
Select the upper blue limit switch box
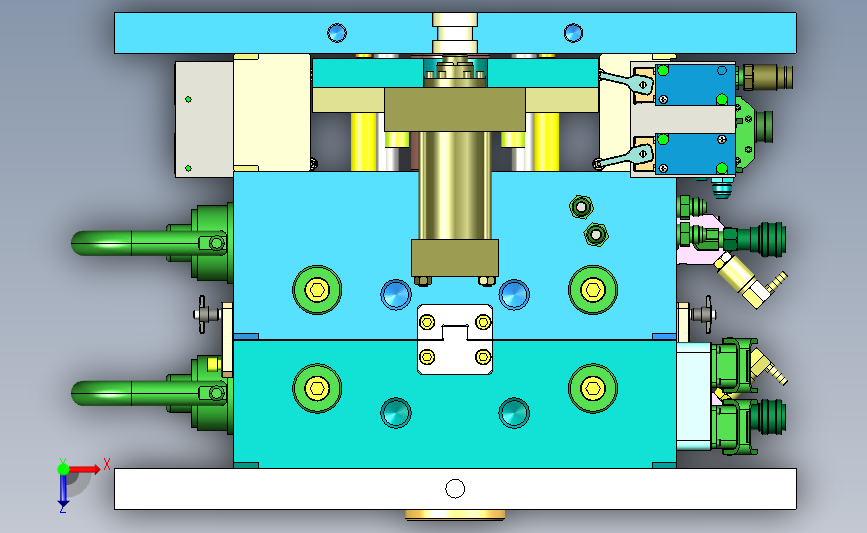[x=695, y=85]
